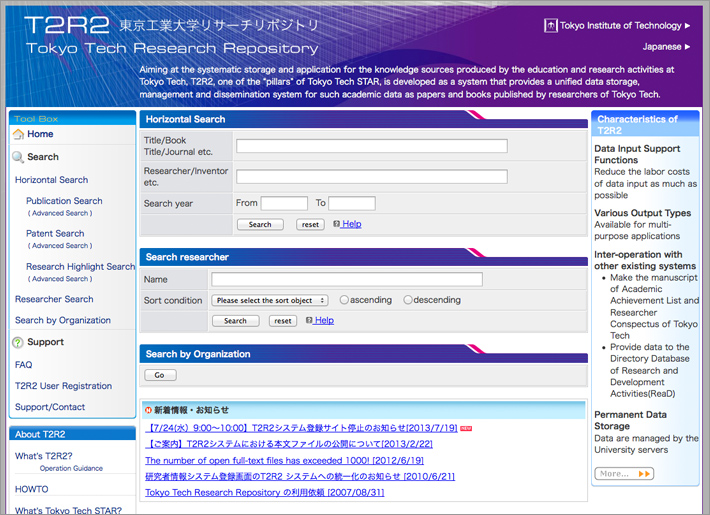Open What's Tokyo Tech STAR? link

click(68, 510)
